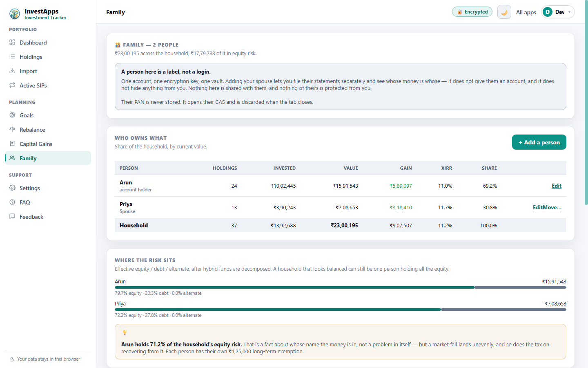Go to Capital Gains in the sidebar

click(48, 144)
